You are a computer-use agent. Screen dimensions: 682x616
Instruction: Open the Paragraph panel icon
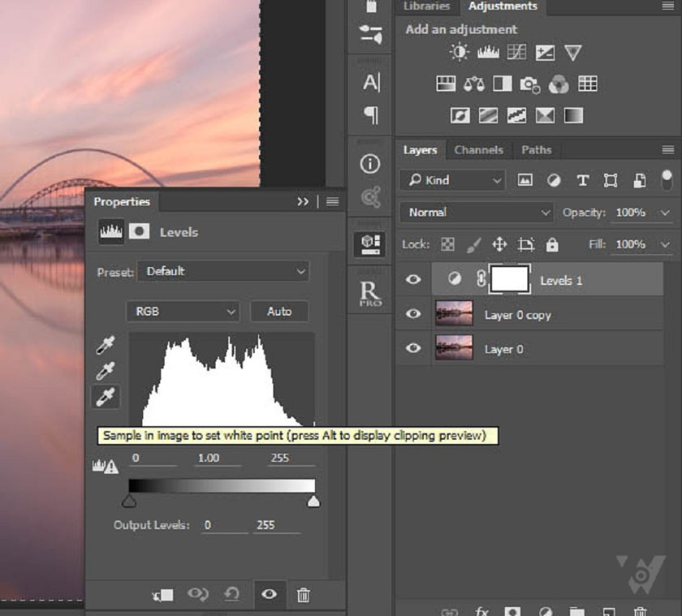point(371,115)
